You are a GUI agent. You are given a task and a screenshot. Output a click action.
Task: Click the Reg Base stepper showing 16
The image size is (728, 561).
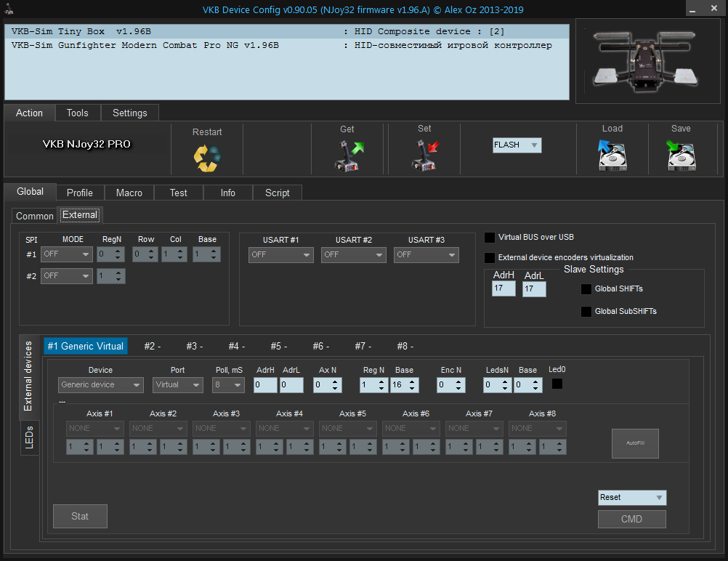click(x=405, y=385)
